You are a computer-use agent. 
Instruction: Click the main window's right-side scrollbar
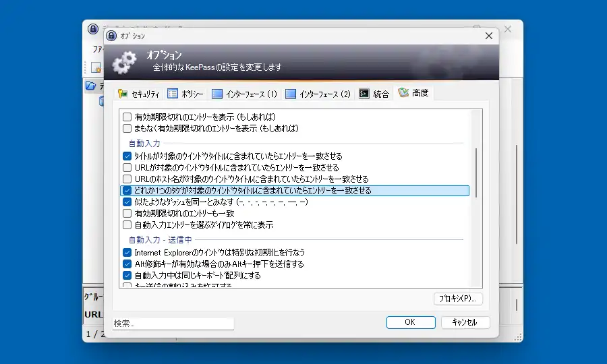(517, 194)
